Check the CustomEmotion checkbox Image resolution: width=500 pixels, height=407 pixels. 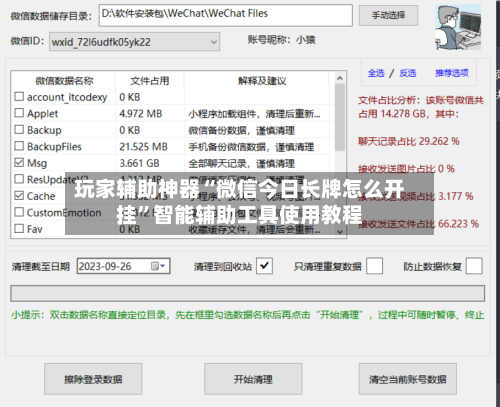[19, 212]
